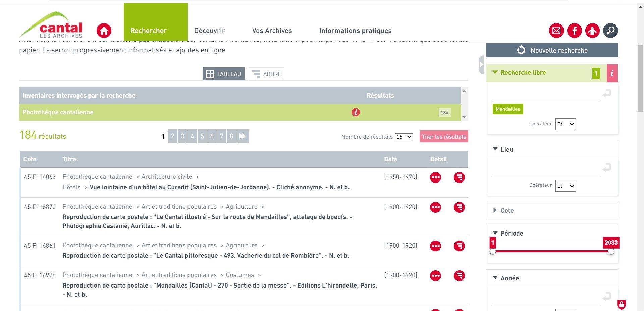Click the Nouvelle recherche button
The image size is (644, 311).
coord(552,50)
